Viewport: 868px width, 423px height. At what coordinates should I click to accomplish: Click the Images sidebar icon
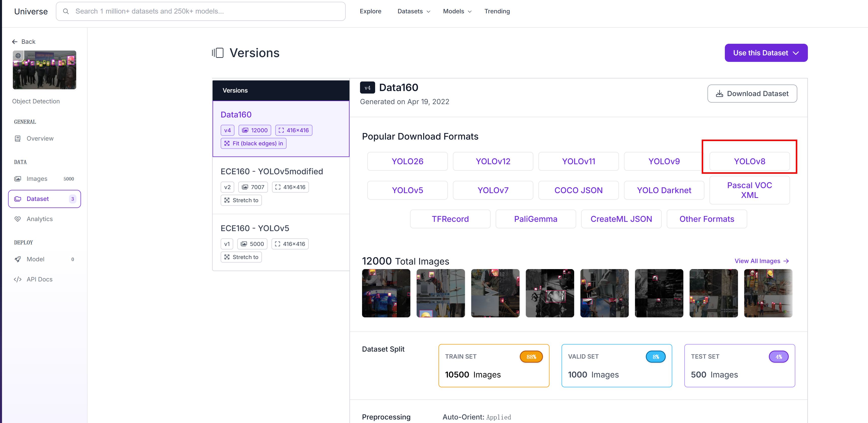click(18, 179)
